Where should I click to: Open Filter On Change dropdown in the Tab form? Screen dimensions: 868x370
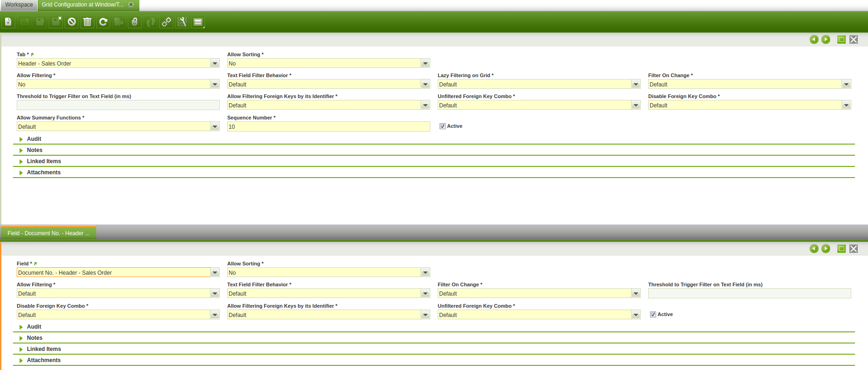coord(846,84)
